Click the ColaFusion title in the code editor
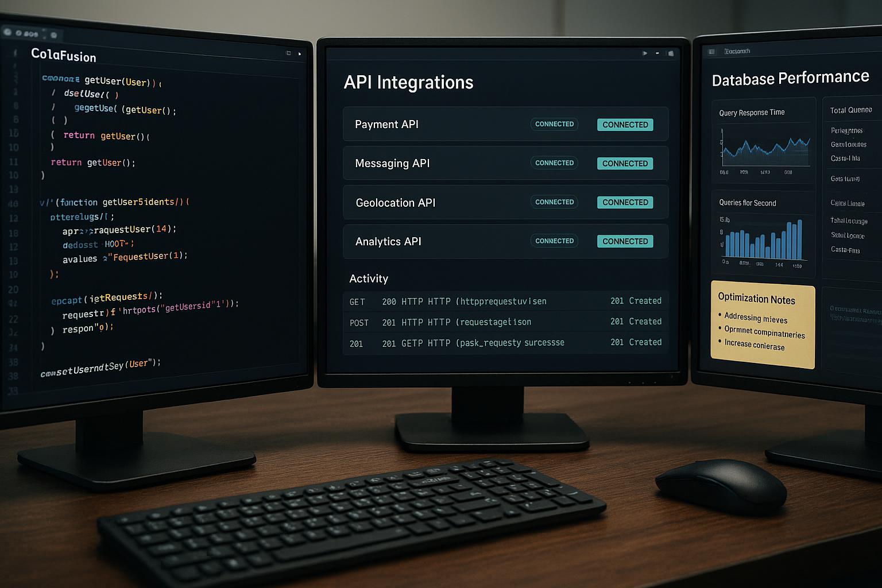The height and width of the screenshot is (588, 882). pos(63,55)
